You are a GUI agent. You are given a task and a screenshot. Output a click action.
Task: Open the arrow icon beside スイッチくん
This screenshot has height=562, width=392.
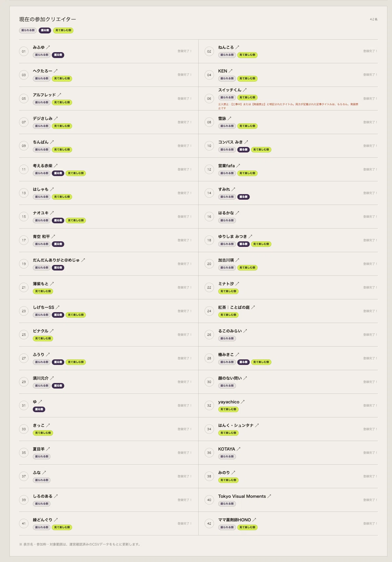pyautogui.click(x=245, y=90)
